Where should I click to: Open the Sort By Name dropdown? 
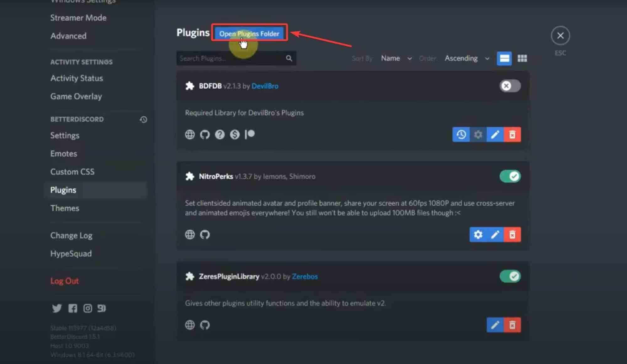click(396, 58)
